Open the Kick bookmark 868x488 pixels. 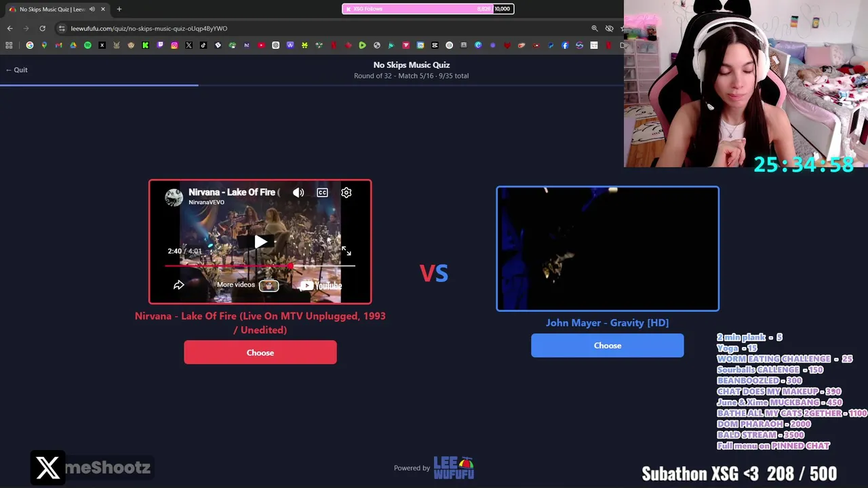tap(145, 45)
